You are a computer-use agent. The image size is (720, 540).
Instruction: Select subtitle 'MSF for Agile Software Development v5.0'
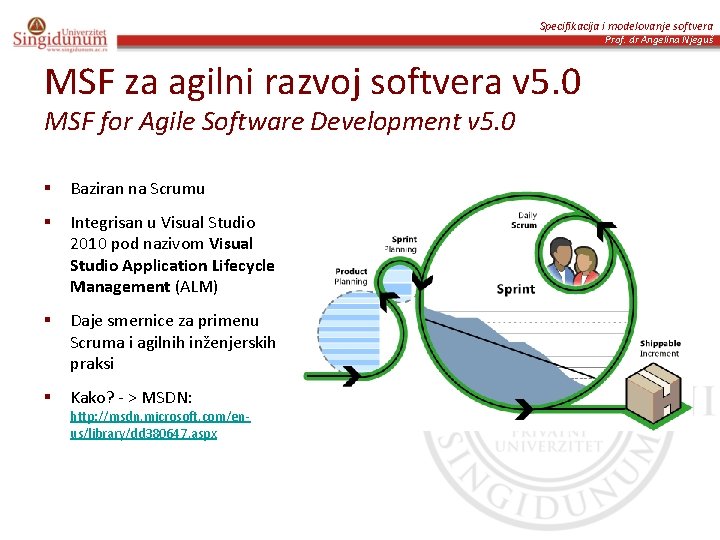(x=280, y=122)
